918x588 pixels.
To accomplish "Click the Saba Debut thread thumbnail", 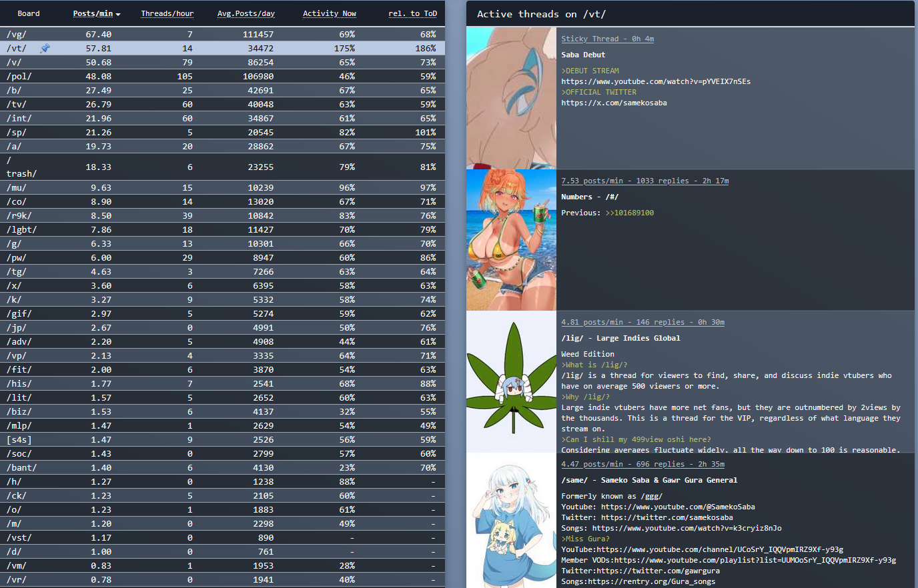I will coord(511,98).
